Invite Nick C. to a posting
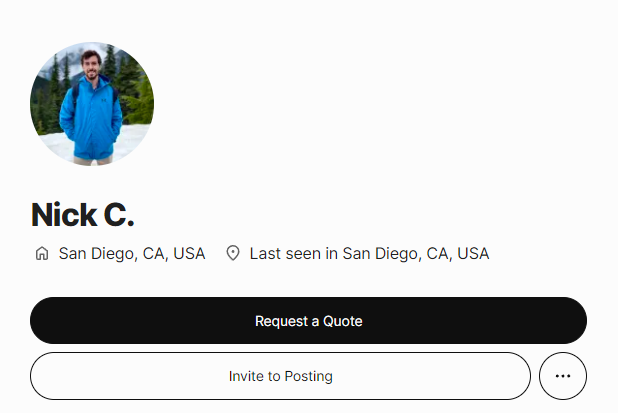This screenshot has height=413, width=618. pyautogui.click(x=280, y=376)
